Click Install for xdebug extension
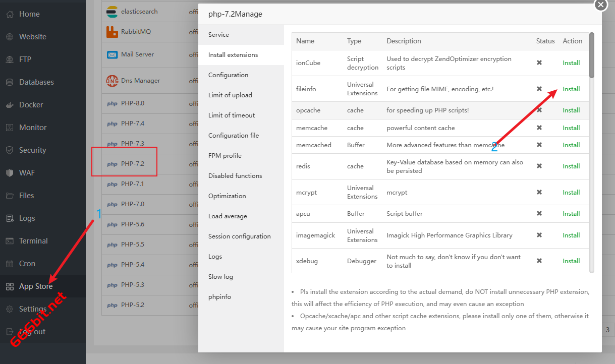Screen dimensions: 615x364 (x=571, y=261)
